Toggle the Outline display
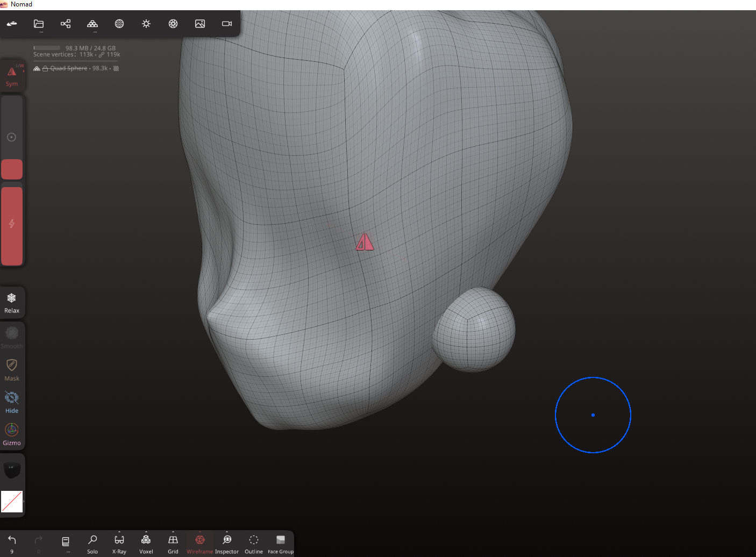The image size is (756, 557). pyautogui.click(x=254, y=544)
